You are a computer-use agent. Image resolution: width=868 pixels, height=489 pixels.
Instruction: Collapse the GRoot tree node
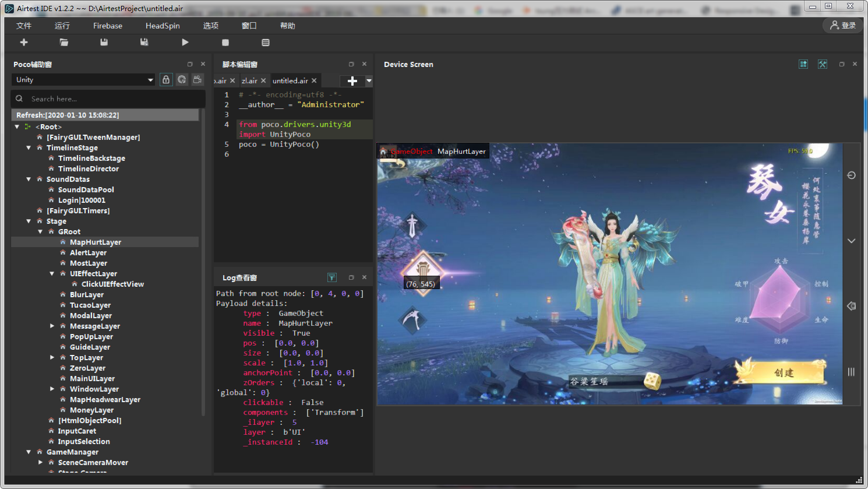click(x=40, y=231)
